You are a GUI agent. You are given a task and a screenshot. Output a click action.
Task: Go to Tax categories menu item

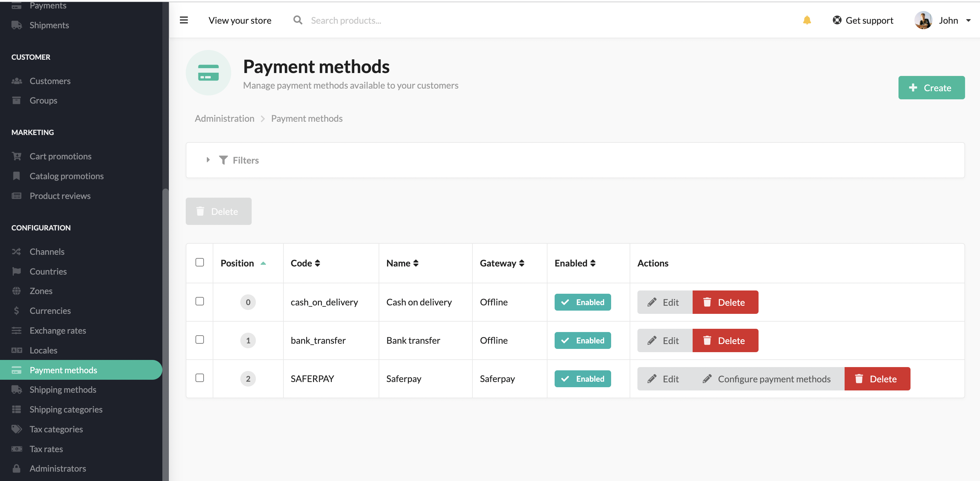56,429
